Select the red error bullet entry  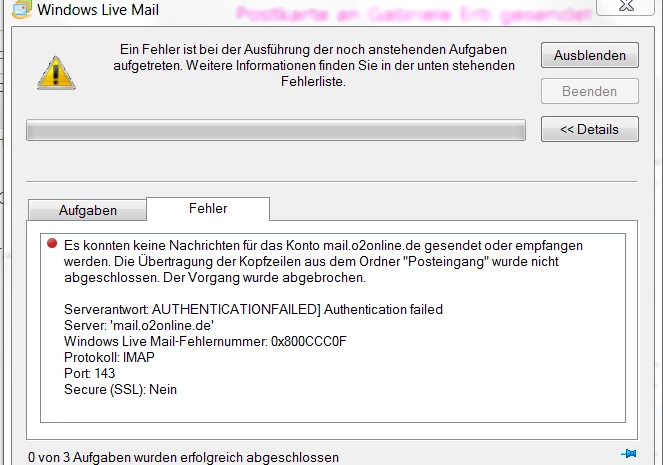52,243
